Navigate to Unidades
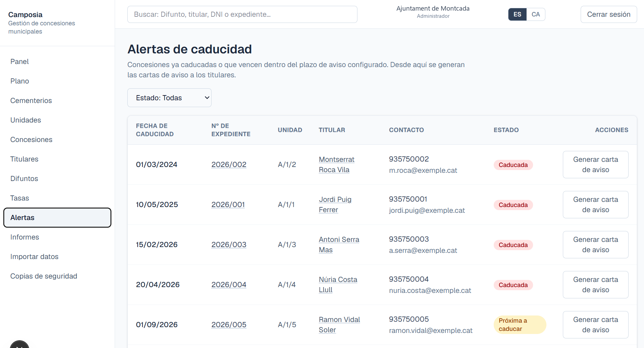 57,120
